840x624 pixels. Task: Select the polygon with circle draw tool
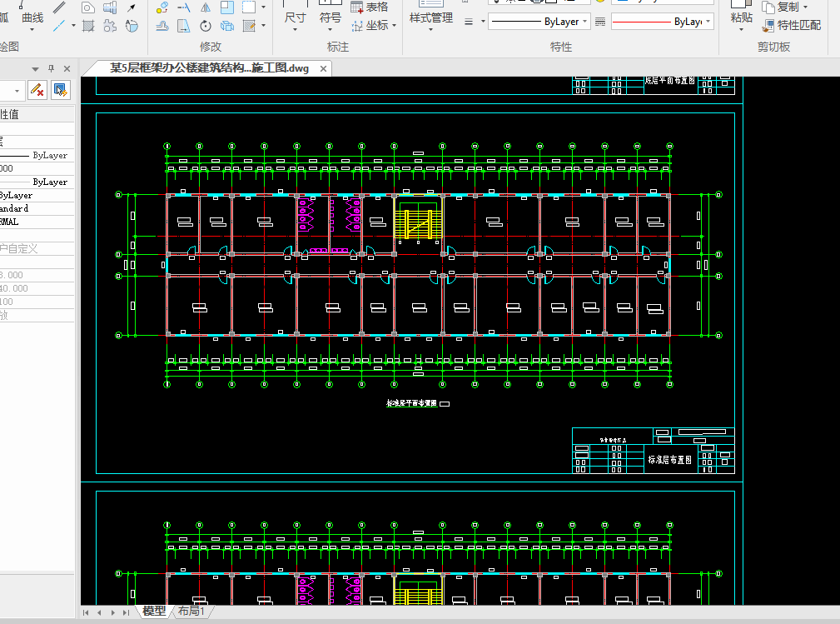tap(88, 7)
